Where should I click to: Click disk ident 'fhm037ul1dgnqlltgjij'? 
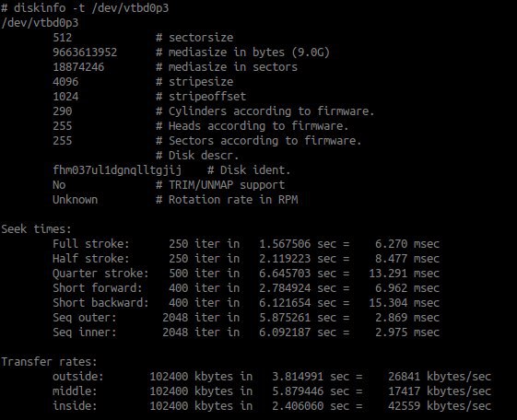click(x=117, y=170)
